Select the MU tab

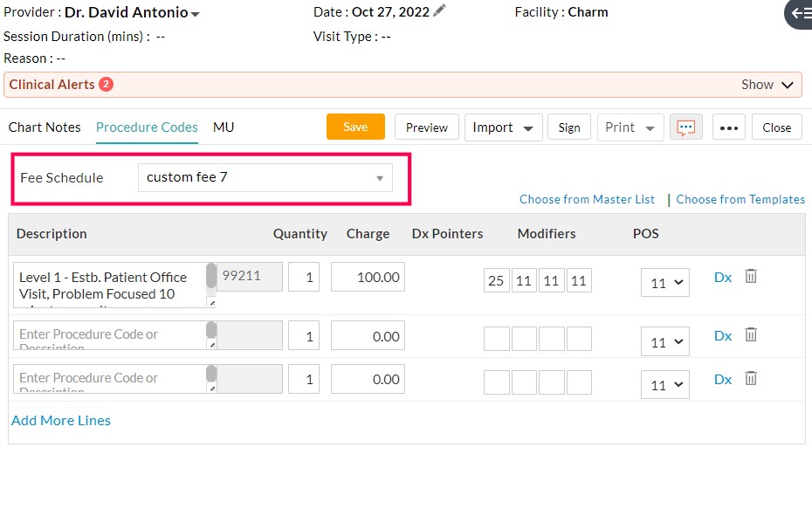(223, 127)
